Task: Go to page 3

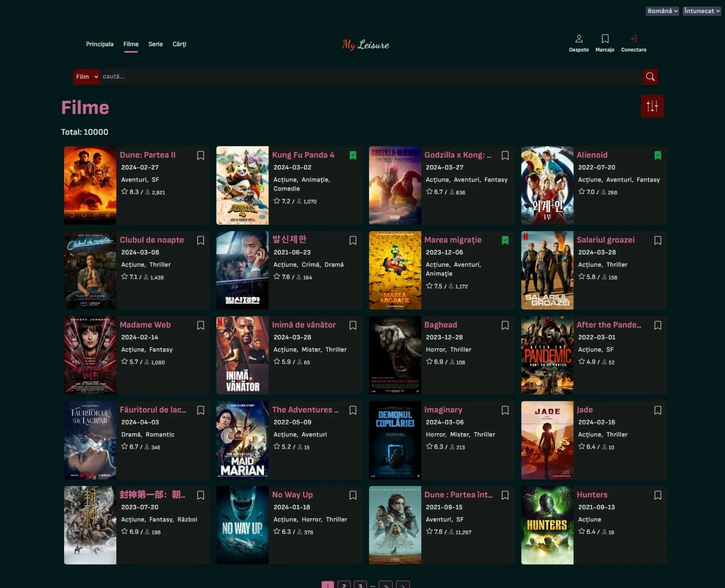Action: point(360,585)
